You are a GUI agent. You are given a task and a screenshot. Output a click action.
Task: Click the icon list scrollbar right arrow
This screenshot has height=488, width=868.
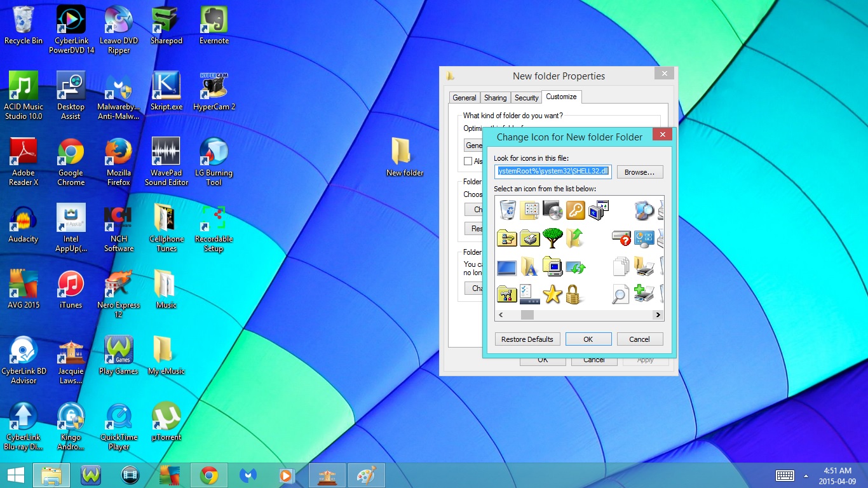[x=658, y=315]
